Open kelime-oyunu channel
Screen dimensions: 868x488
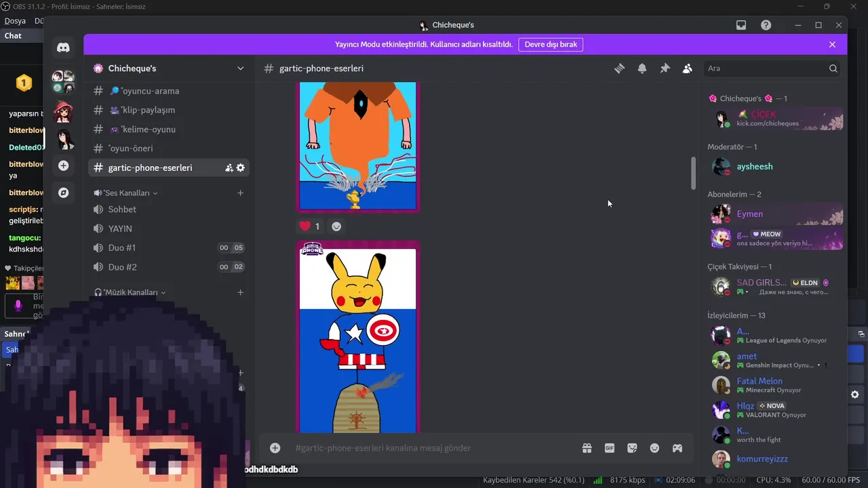click(x=169, y=129)
